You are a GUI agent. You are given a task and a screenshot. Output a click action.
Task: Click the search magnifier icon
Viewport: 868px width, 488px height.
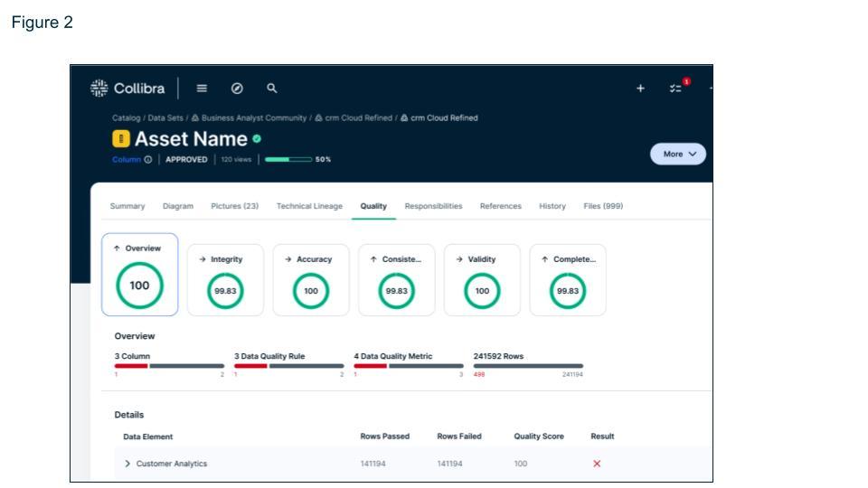272,88
